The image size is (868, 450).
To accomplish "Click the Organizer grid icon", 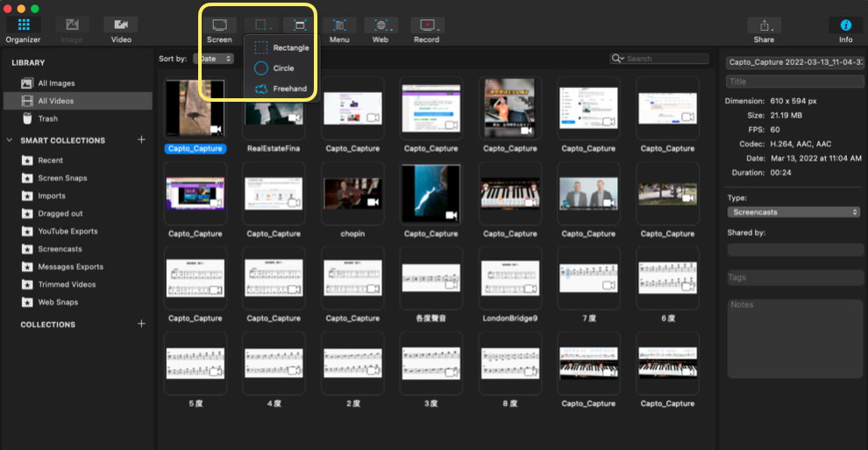I will [23, 25].
